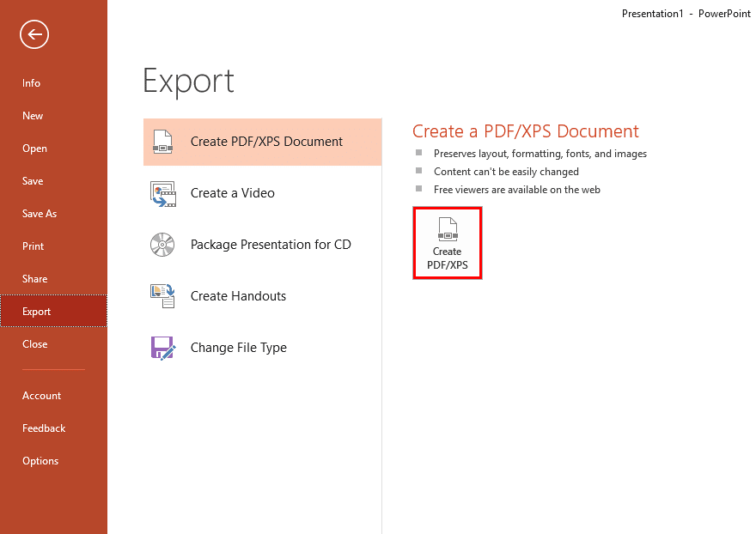The width and height of the screenshot is (756, 534).
Task: Click the Create a Video icon
Action: 163,192
